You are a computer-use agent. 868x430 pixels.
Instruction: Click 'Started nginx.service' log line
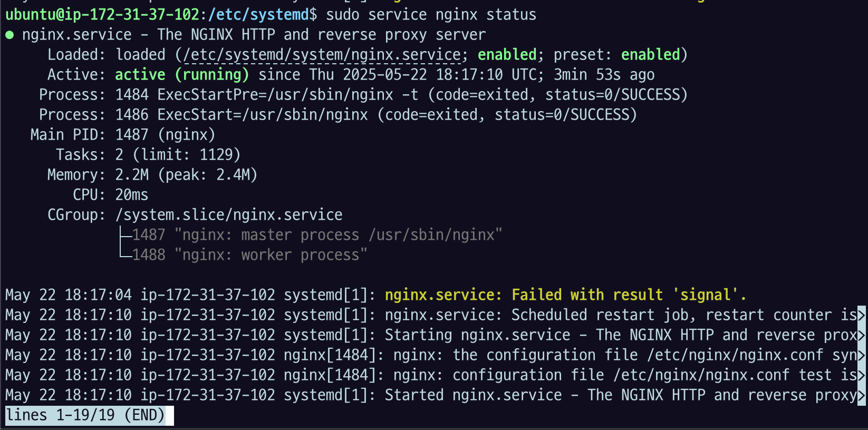click(431, 395)
